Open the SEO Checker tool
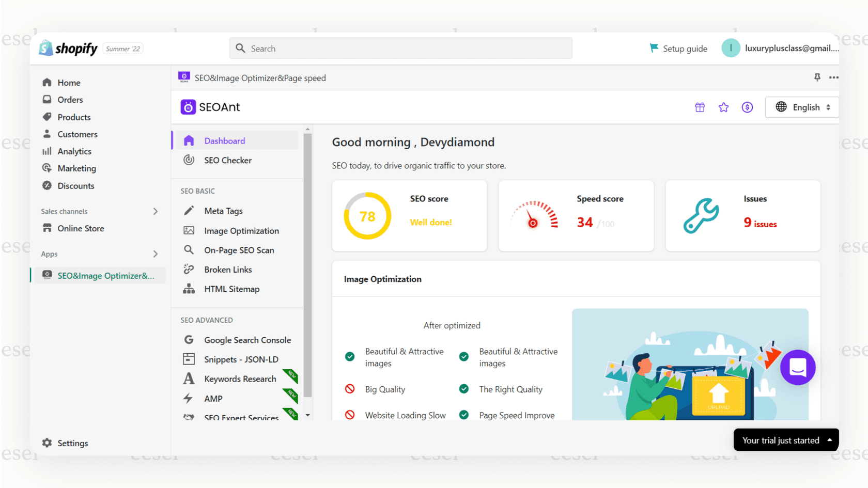The width and height of the screenshot is (868, 488). tap(228, 160)
